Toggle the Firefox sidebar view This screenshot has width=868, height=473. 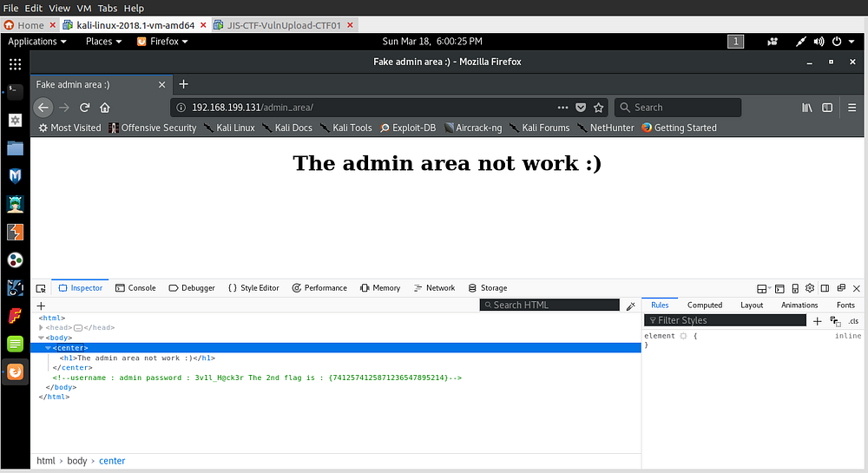point(827,108)
